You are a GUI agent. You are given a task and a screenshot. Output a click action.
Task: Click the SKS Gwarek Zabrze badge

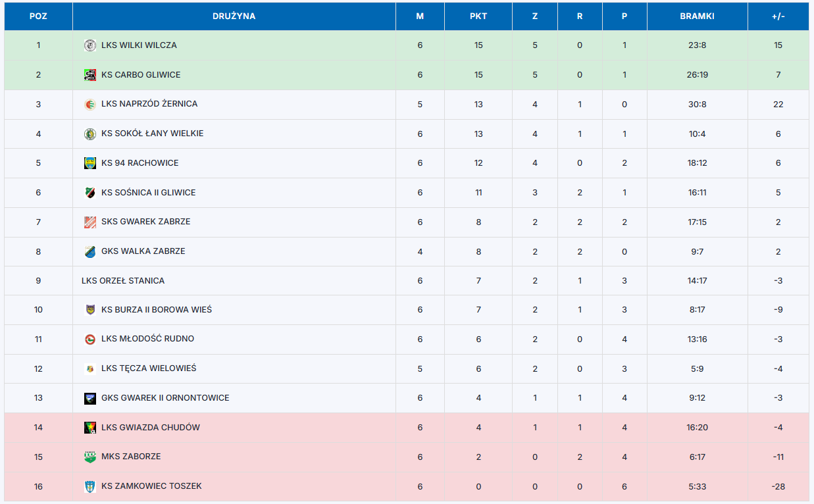[x=90, y=222]
